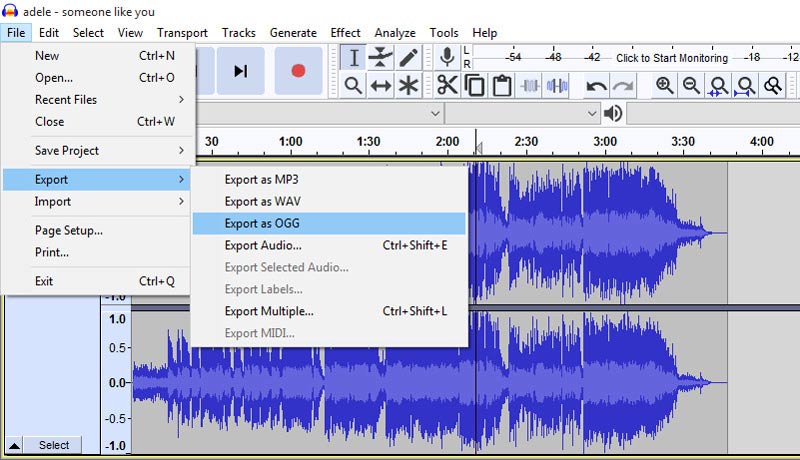
Task: Choose Export as OGG
Action: (x=262, y=223)
